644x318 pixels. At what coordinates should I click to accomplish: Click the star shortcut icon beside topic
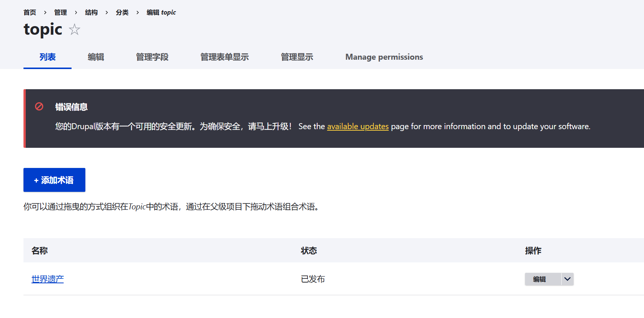click(75, 29)
